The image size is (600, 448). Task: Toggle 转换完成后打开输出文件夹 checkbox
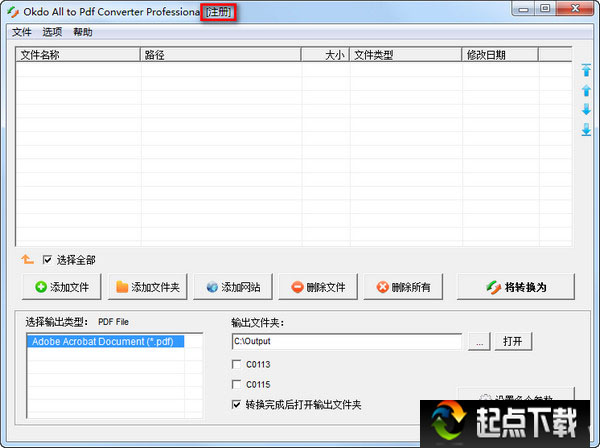(x=237, y=404)
